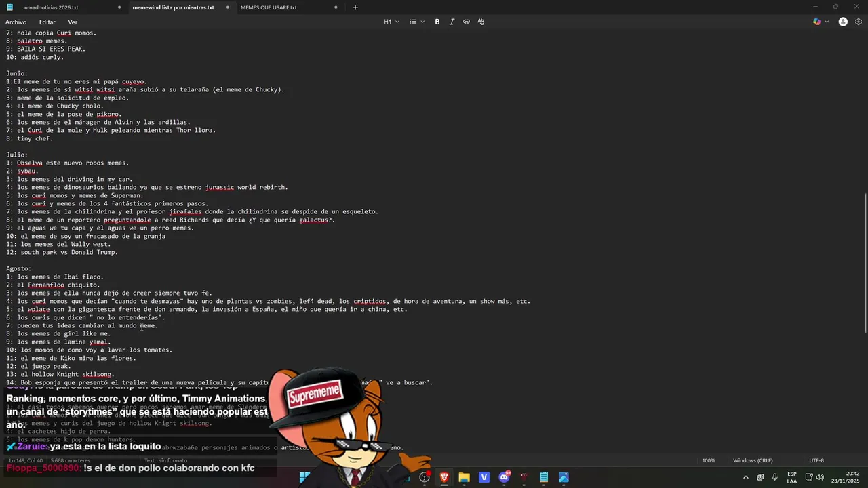Click line '11: los memes del Wally west.'
868x488 pixels.
point(58,244)
